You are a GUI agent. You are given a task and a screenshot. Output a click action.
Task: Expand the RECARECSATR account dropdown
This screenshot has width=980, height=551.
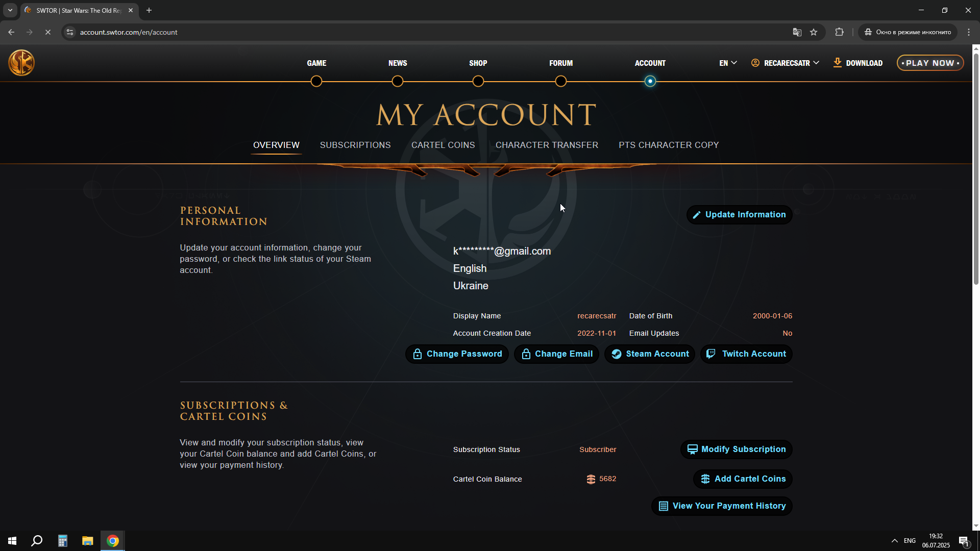785,63
